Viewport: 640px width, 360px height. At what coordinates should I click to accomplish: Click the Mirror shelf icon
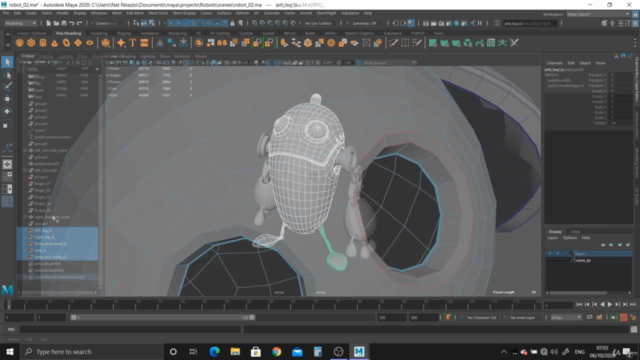click(222, 43)
